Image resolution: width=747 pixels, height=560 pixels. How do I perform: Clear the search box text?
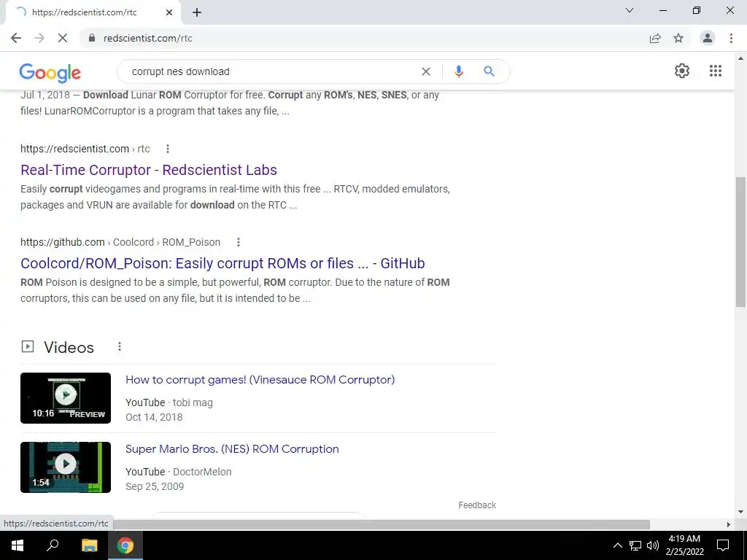(426, 71)
